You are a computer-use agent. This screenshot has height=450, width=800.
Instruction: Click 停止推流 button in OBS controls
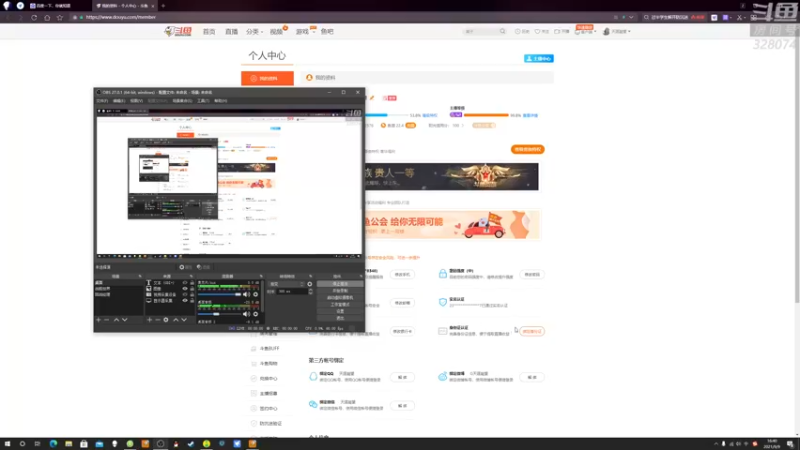coord(340,284)
